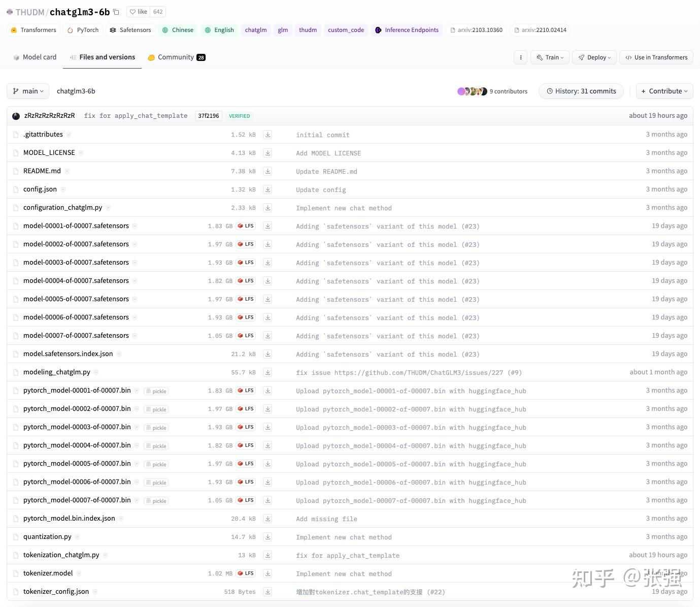The width and height of the screenshot is (700, 607).
Task: Click the VERIFIED badge on the commit
Action: (x=239, y=115)
